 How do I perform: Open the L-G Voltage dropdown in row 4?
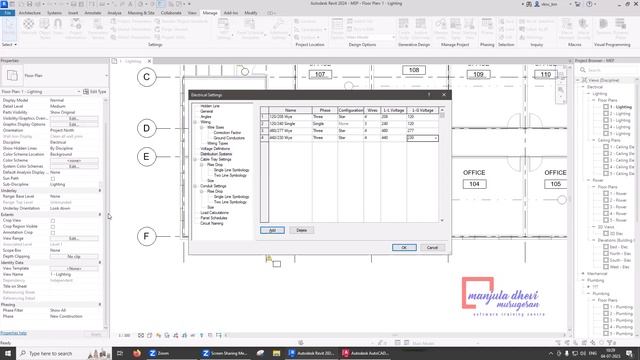436,138
